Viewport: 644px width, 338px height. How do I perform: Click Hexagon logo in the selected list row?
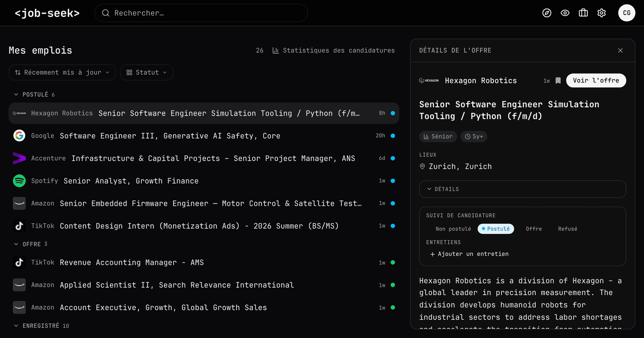coord(19,113)
